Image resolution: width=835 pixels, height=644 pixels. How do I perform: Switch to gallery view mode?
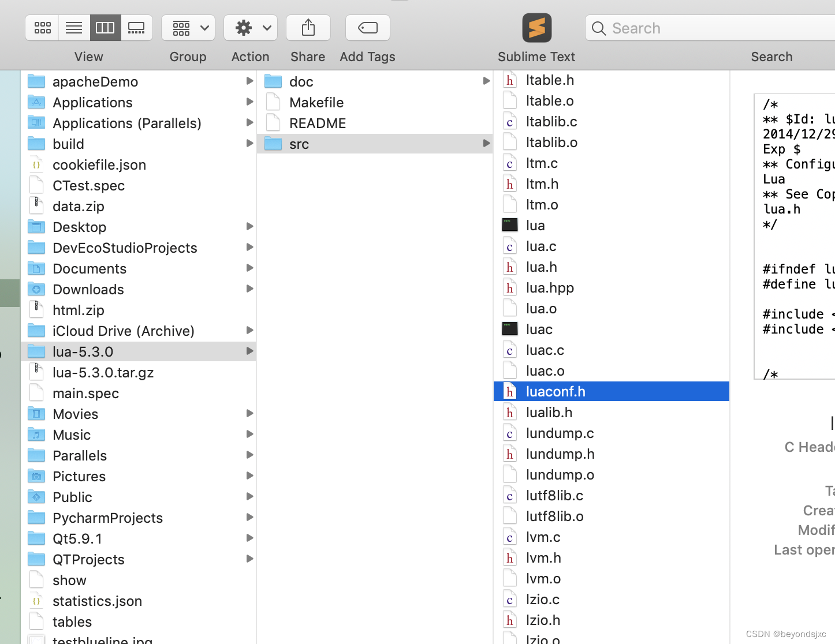click(x=137, y=28)
